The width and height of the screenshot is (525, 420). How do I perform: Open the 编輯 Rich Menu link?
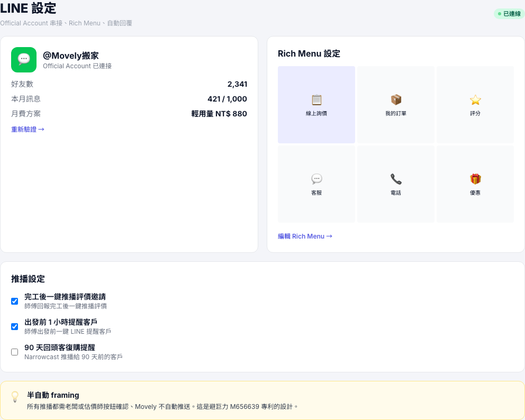pos(305,236)
